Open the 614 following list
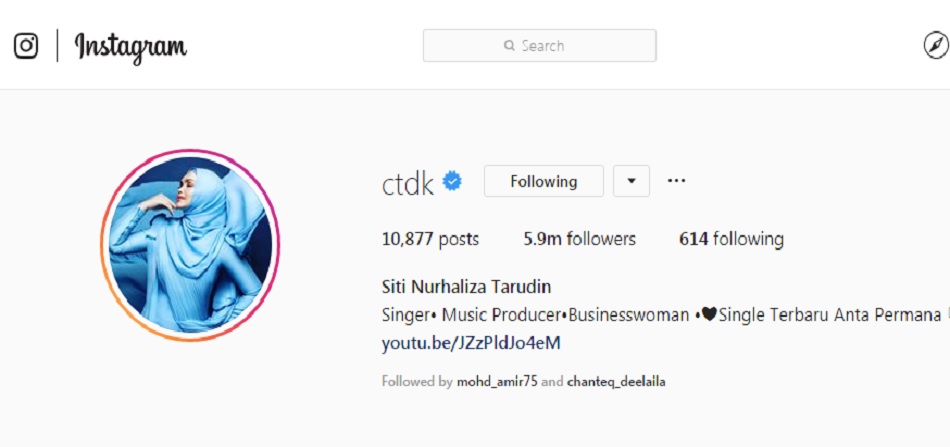 [731, 239]
